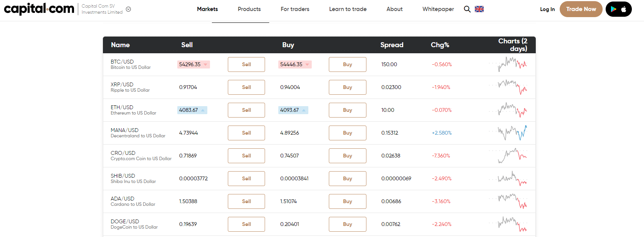Click Sell button for ADA/USD
The height and width of the screenshot is (237, 644).
tap(246, 201)
